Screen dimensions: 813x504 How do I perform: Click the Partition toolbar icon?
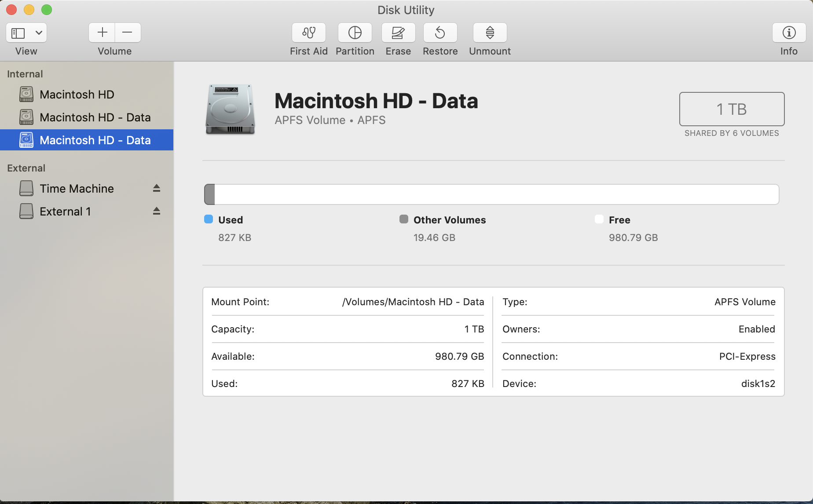(x=355, y=33)
